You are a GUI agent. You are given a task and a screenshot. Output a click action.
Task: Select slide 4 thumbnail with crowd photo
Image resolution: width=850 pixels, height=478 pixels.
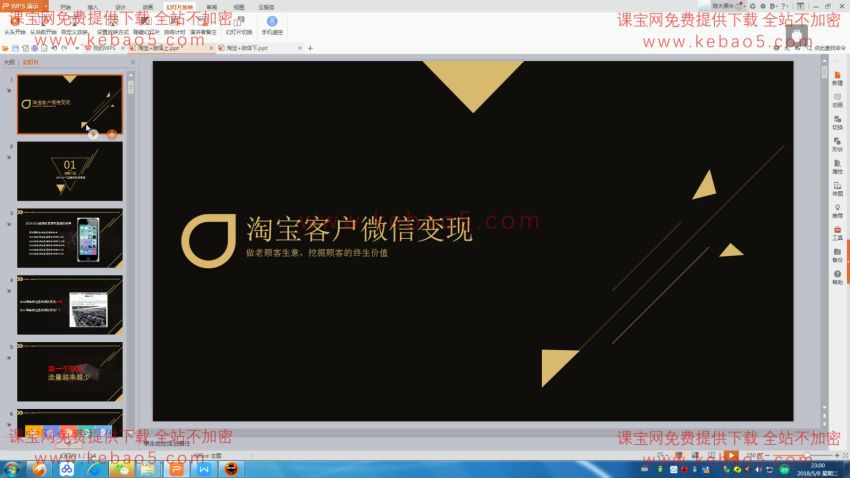pos(70,305)
